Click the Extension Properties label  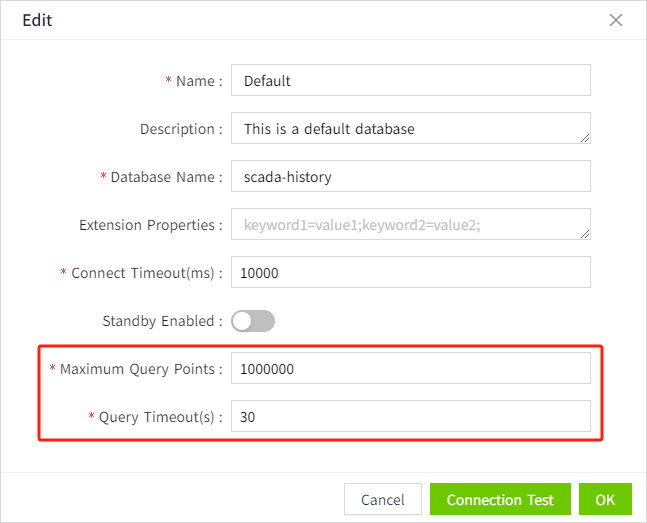pos(149,225)
